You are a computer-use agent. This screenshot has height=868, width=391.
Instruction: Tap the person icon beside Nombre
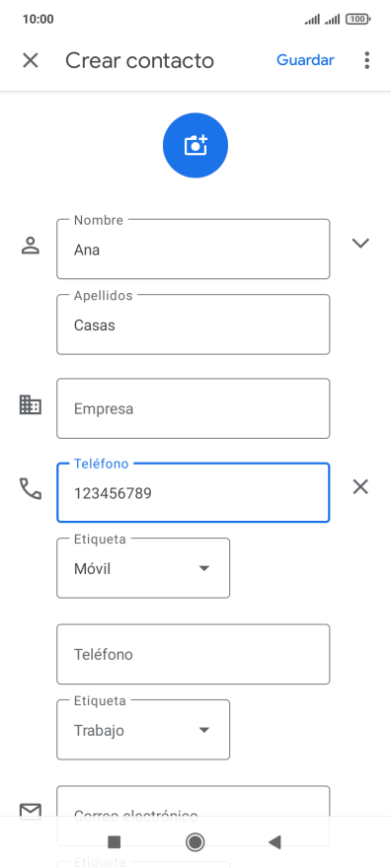click(31, 245)
